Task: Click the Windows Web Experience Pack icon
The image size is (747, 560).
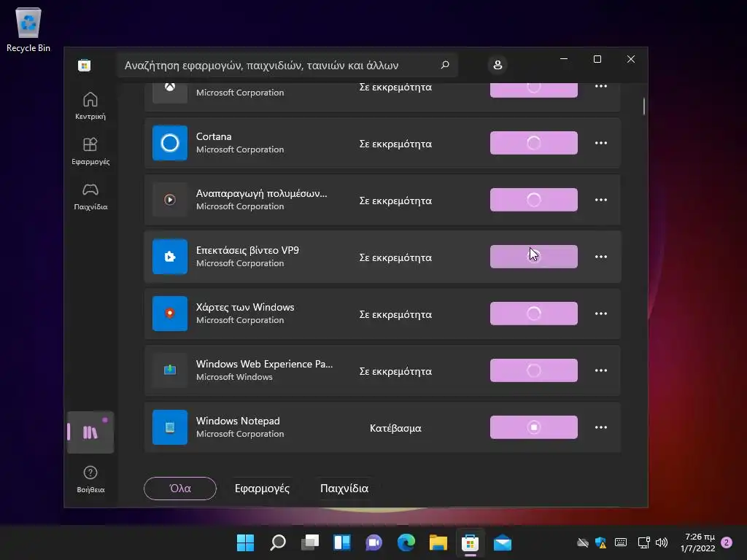Action: pos(169,370)
